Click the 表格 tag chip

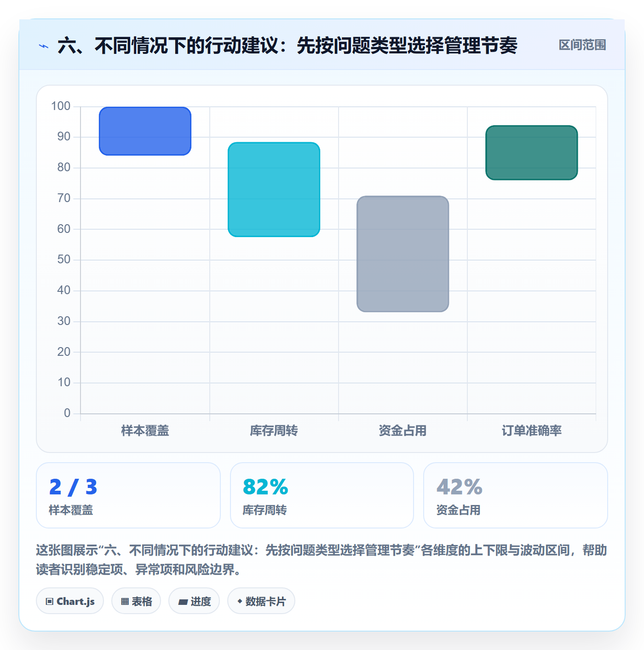pos(136,601)
